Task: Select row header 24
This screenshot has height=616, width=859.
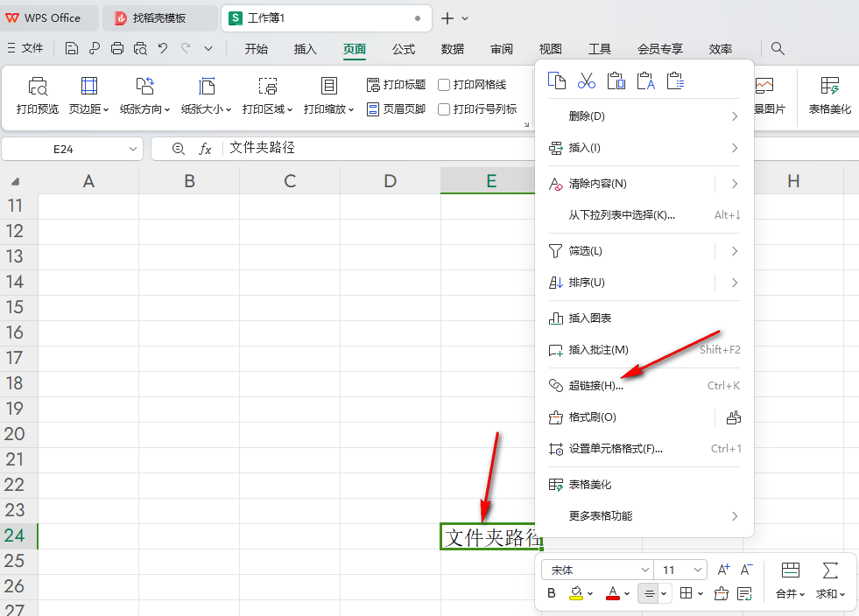Action: [x=18, y=535]
